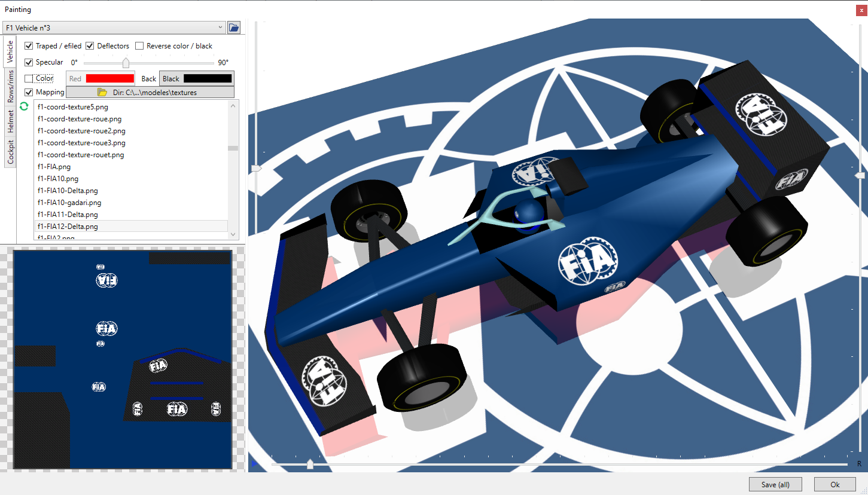Click the specular angle slider thumb
The image size is (868, 495).
[126, 63]
